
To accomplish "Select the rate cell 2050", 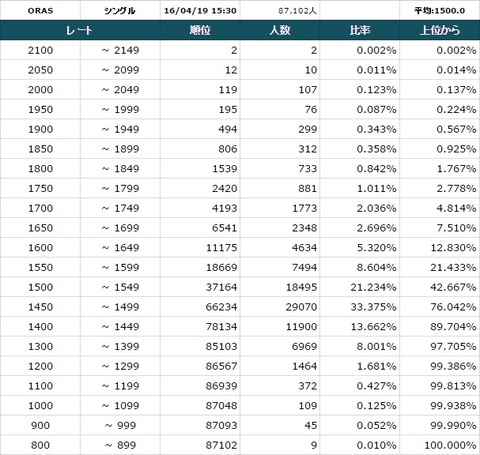I will pyautogui.click(x=40, y=70).
